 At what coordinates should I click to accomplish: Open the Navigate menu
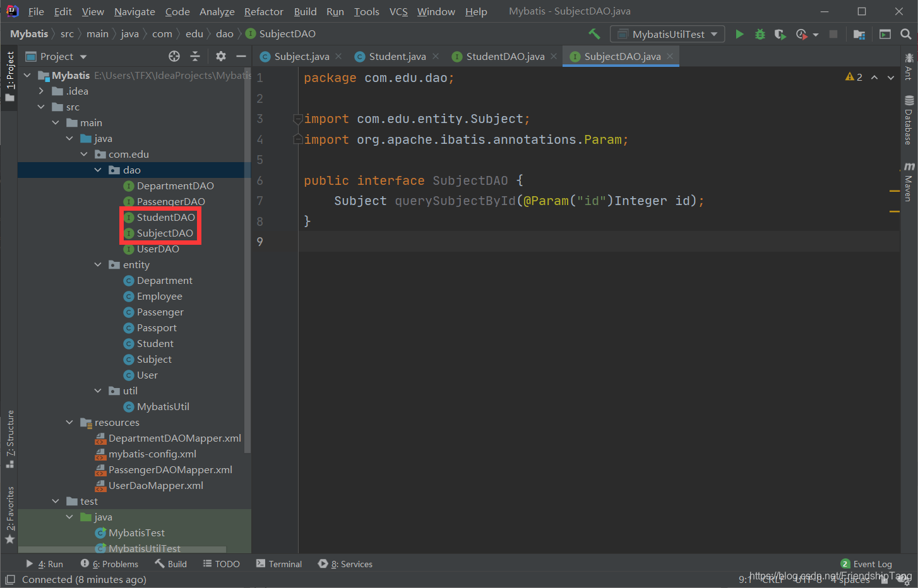point(134,11)
